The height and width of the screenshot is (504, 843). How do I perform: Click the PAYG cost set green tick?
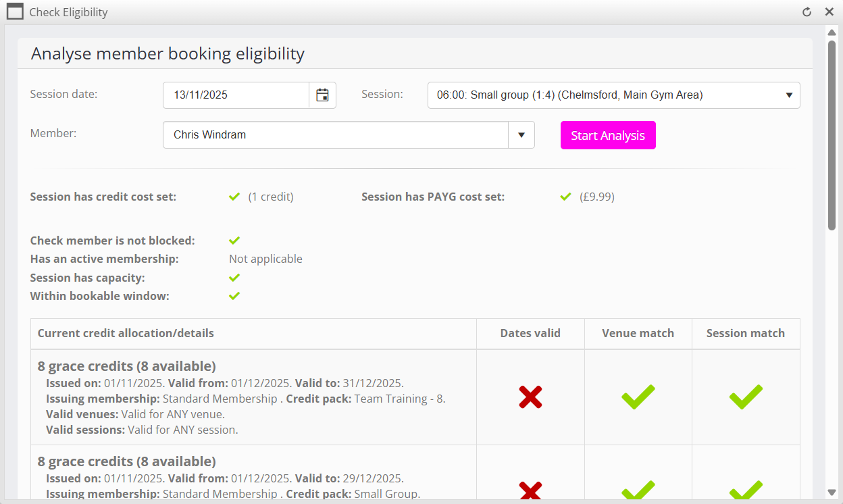pos(566,197)
